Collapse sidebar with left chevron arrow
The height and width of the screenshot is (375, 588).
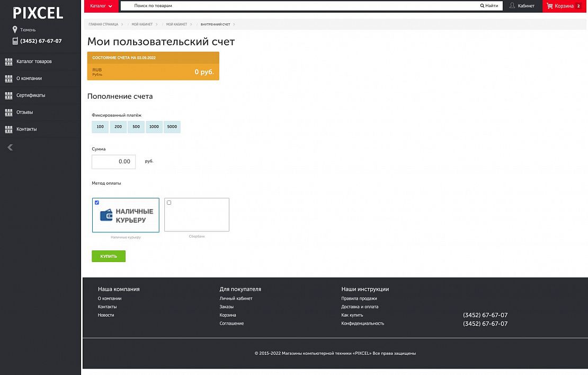[x=10, y=147]
